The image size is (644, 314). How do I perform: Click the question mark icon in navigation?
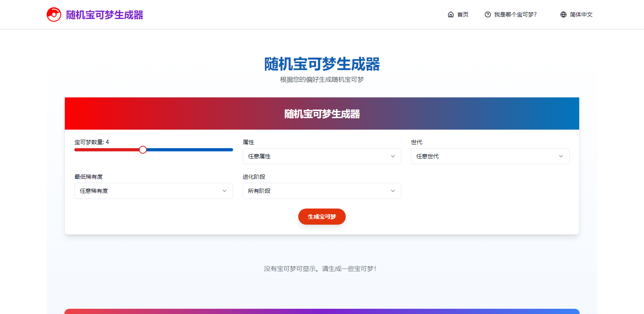[x=488, y=14]
